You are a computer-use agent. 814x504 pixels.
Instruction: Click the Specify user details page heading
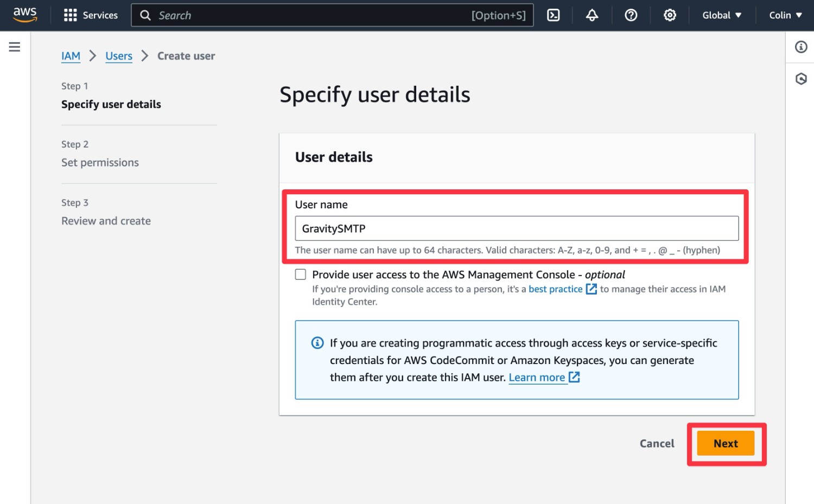375,94
